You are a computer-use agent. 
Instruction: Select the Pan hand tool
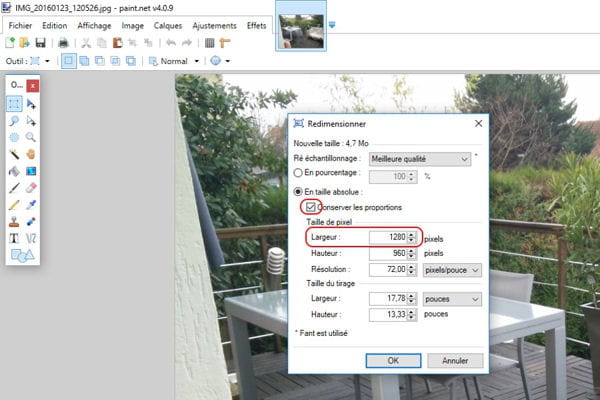[31, 154]
